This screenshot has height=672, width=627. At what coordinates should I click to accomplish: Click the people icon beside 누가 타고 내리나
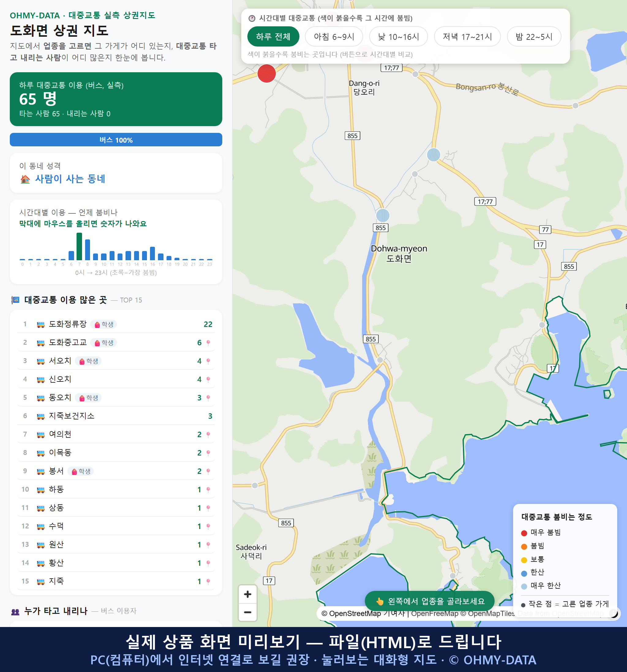(x=15, y=611)
